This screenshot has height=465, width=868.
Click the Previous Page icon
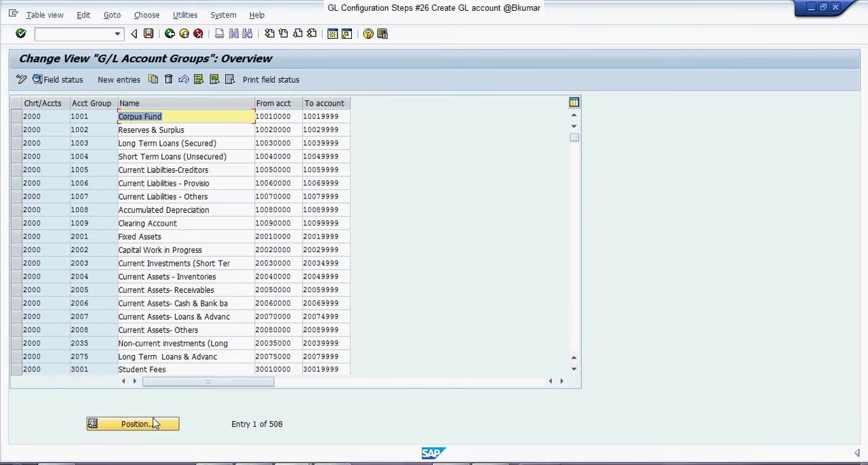coord(283,34)
